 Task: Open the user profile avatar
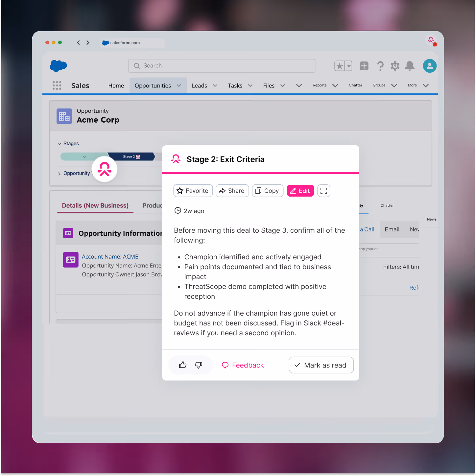pos(430,66)
